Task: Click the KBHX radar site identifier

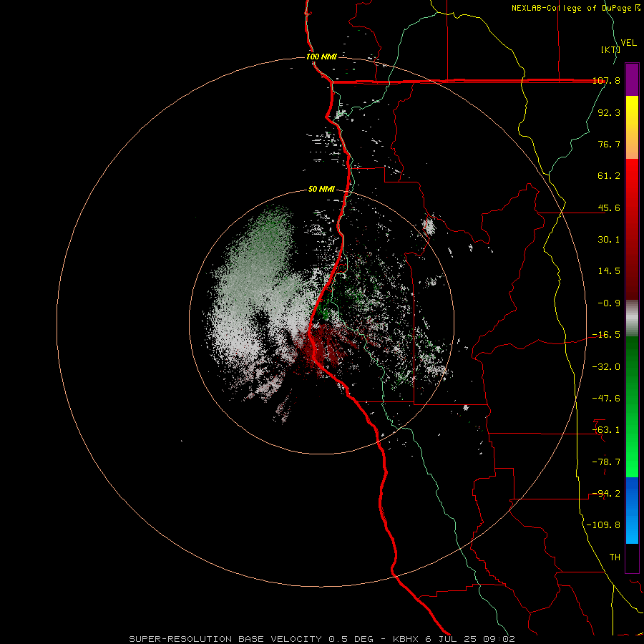Action: pyautogui.click(x=406, y=639)
